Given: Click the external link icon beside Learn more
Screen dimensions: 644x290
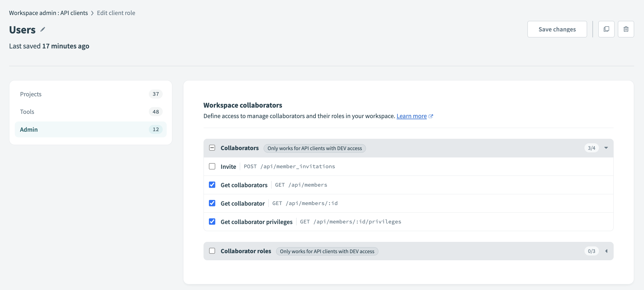Looking at the screenshot, I should (431, 116).
